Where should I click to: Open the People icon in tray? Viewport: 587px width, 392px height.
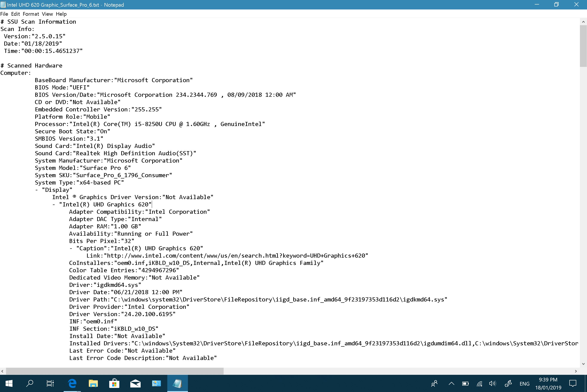tap(435, 383)
